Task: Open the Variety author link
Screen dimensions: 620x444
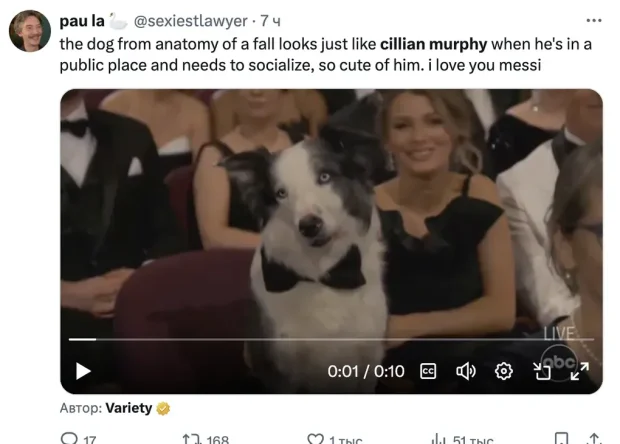Action: coord(129,408)
